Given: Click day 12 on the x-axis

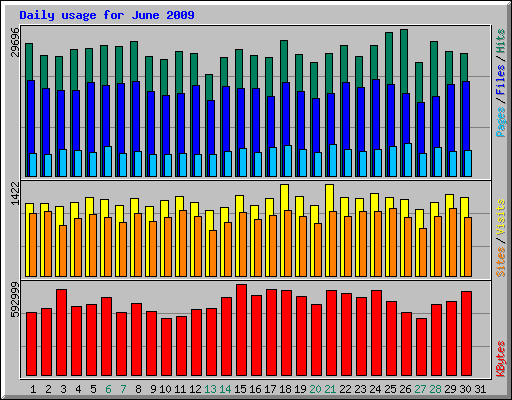Looking at the screenshot, I should [195, 389].
